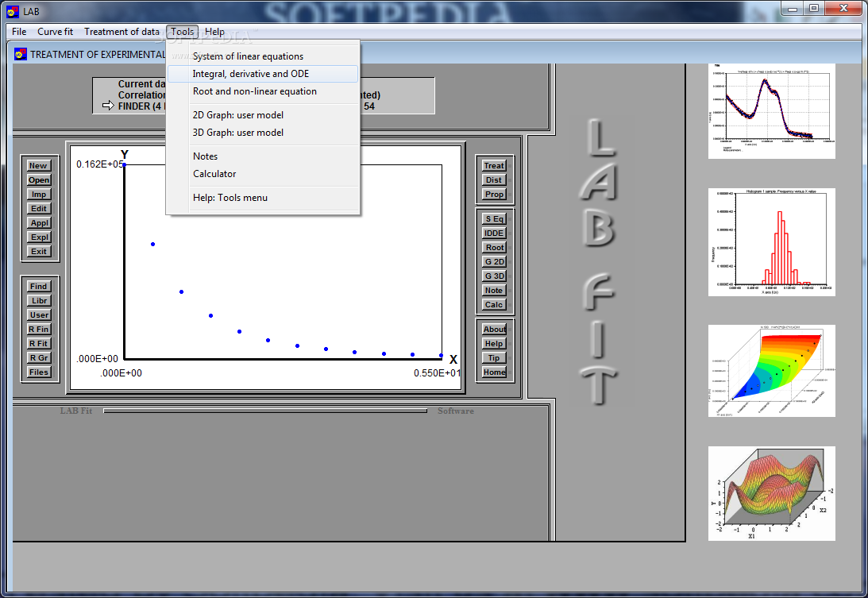Viewport: 868px width, 598px height.
Task: Click the red histogram thumbnail
Action: click(772, 242)
